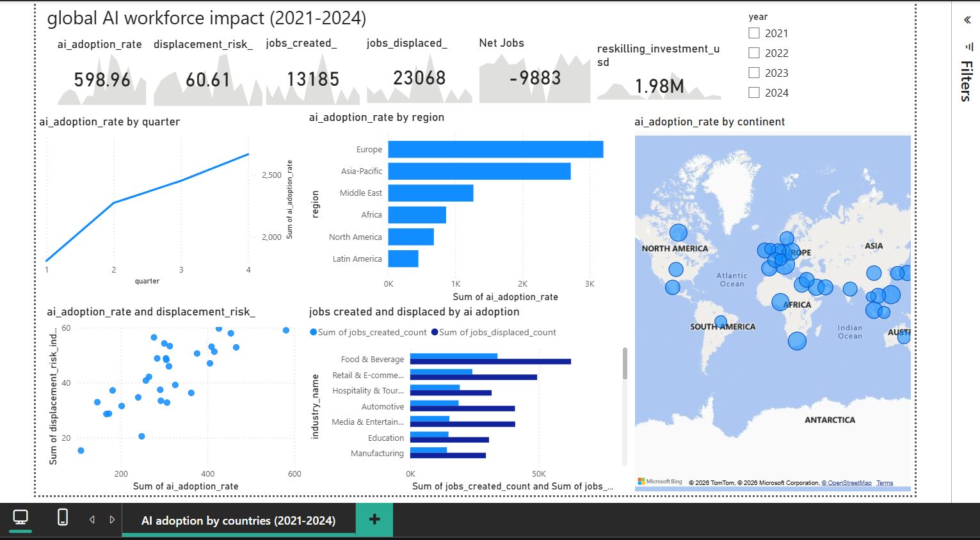Click the Sum of jobs_created_count legend swatch
This screenshot has width=980, height=540.
[x=313, y=332]
